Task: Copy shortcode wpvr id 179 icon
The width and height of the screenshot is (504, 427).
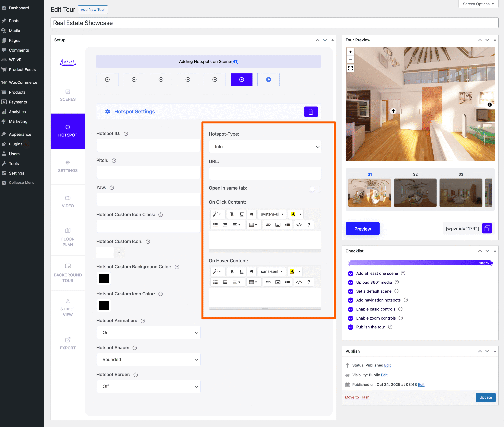Action: (x=487, y=229)
